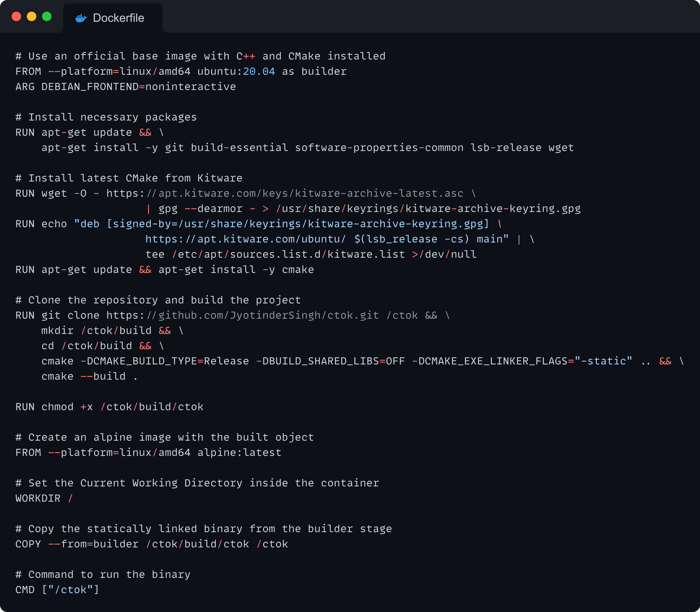Select the Dockerfile tab
700x612 pixels.
[x=113, y=18]
